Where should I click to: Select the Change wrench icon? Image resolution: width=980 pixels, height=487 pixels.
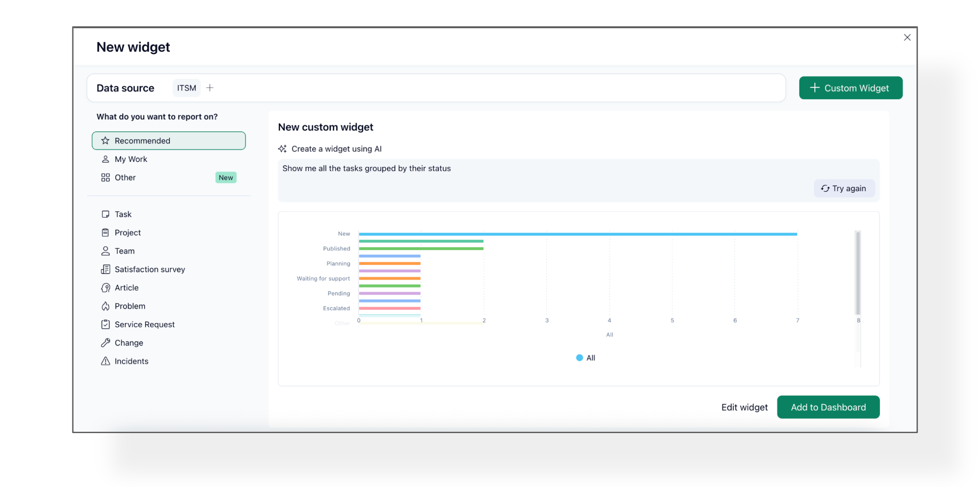point(105,343)
